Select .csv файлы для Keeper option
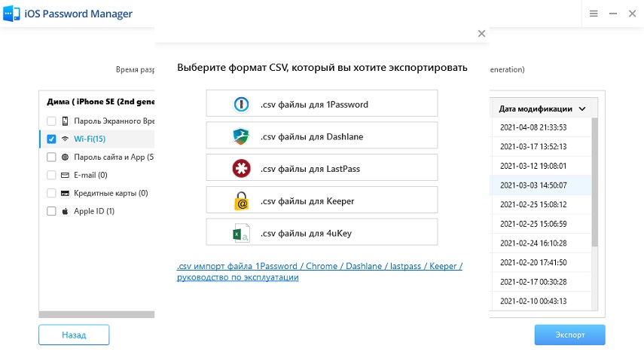 point(322,201)
